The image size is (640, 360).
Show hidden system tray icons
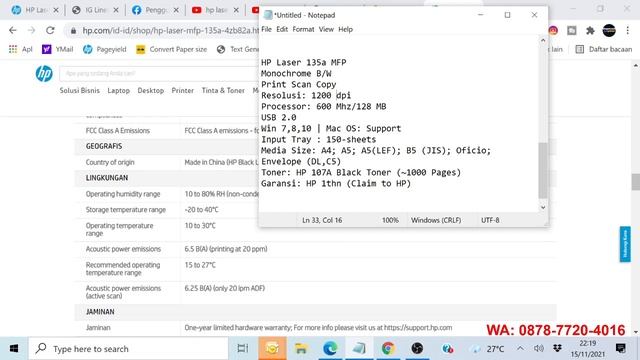click(520, 349)
